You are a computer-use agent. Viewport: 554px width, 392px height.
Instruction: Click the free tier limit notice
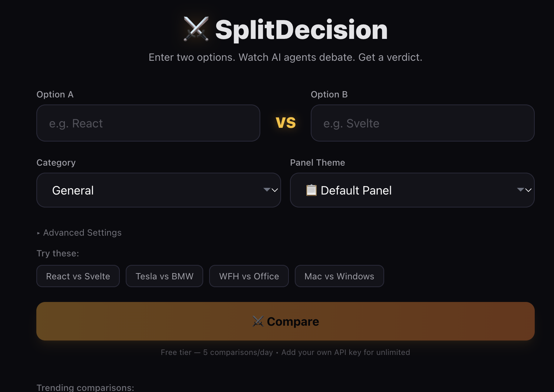point(217,352)
